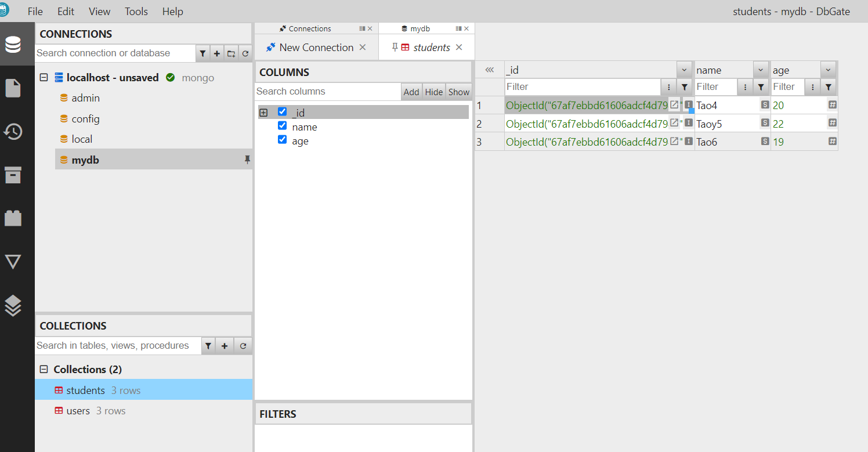Toggle the name column checkbox

pyautogui.click(x=283, y=126)
